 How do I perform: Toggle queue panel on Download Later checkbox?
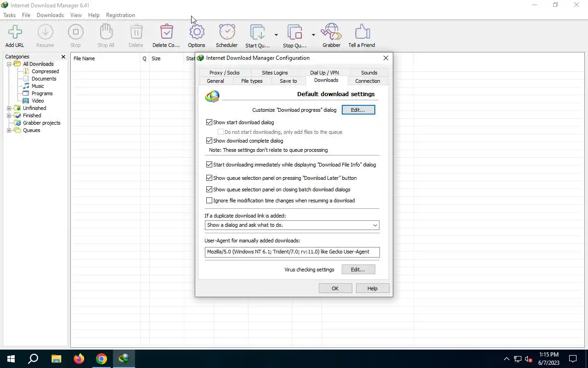coord(209,178)
